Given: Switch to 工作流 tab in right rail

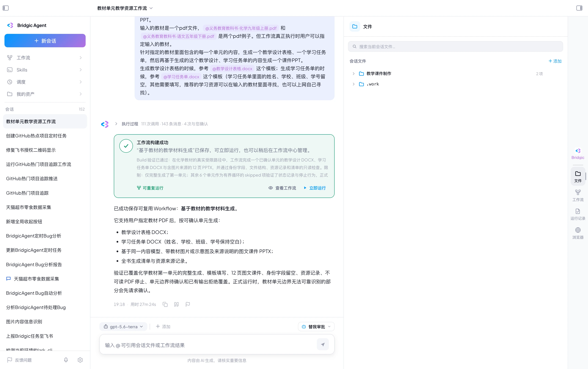Looking at the screenshot, I should pos(578,196).
